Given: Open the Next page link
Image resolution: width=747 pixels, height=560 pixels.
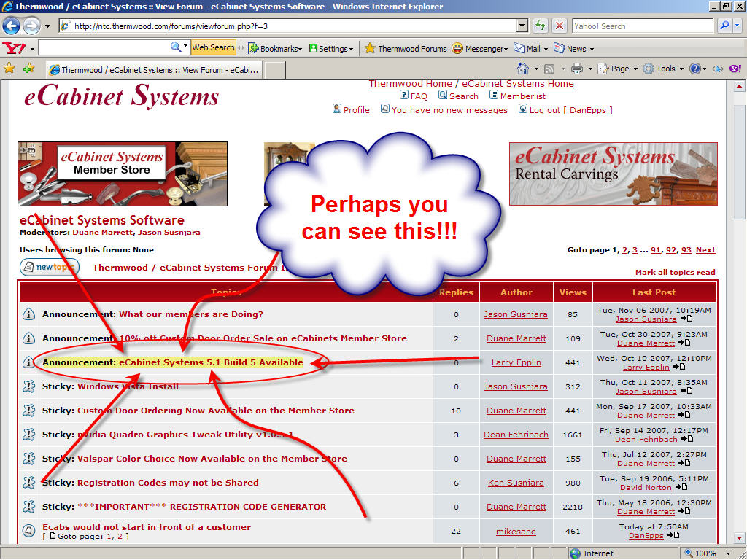Looking at the screenshot, I should pyautogui.click(x=705, y=249).
